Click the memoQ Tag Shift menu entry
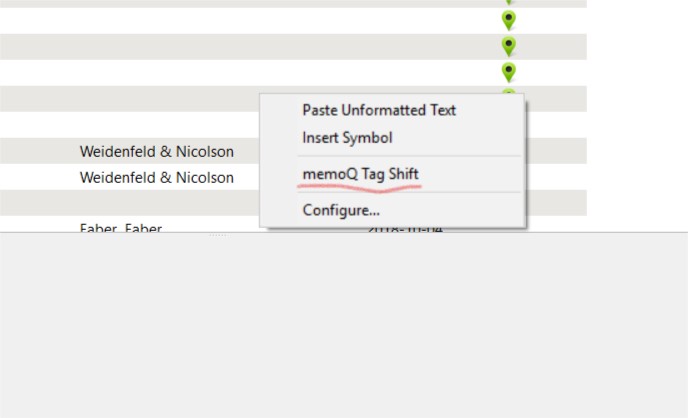 pos(360,174)
